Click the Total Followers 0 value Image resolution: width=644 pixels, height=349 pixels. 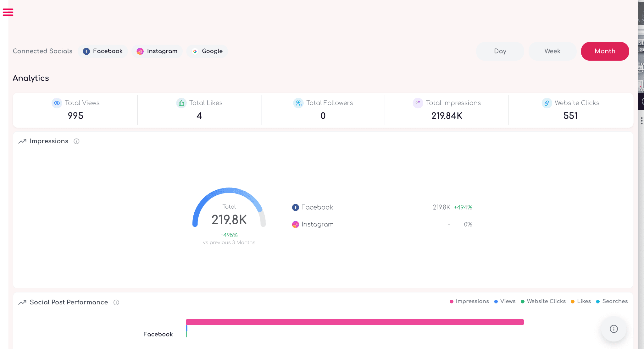[x=323, y=116]
